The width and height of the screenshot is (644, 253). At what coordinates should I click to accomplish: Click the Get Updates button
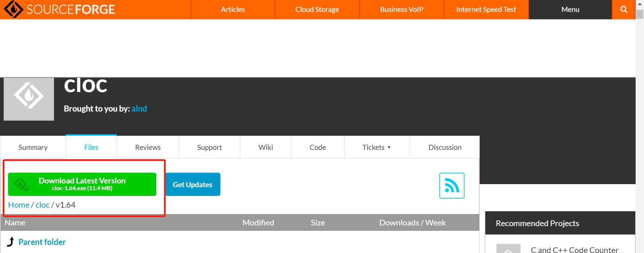coord(193,184)
